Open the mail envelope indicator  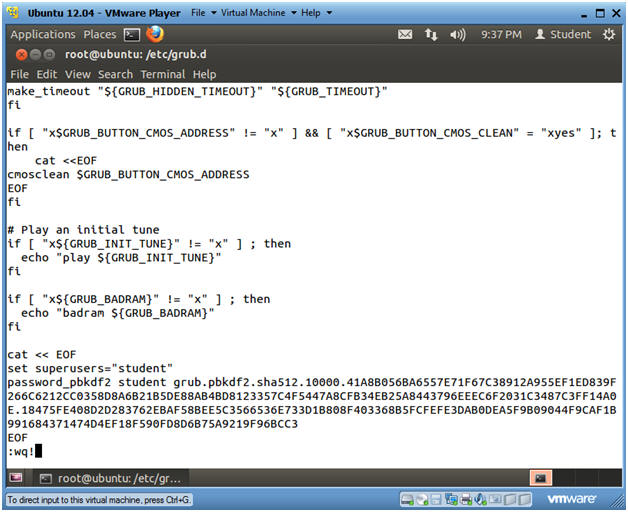[x=405, y=34]
